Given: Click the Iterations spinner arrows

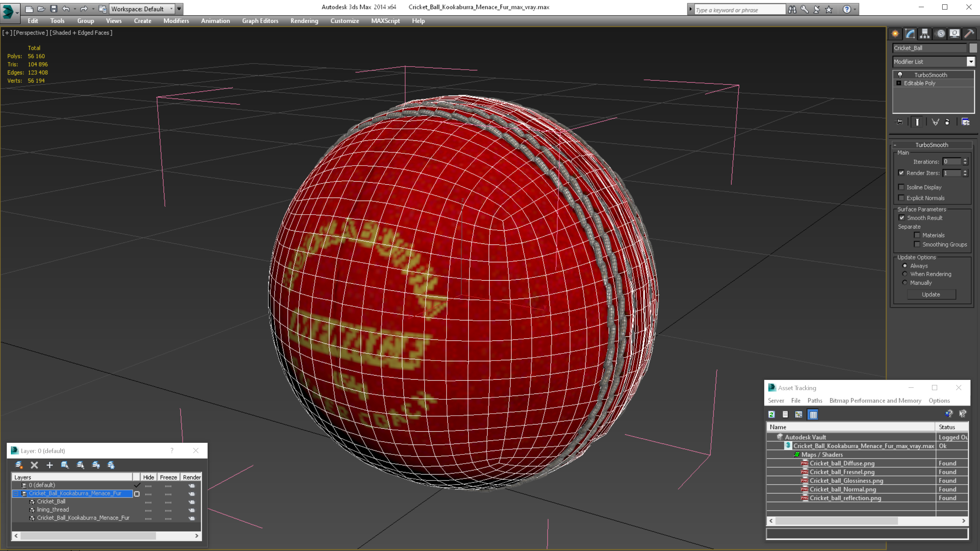Looking at the screenshot, I should tap(965, 162).
